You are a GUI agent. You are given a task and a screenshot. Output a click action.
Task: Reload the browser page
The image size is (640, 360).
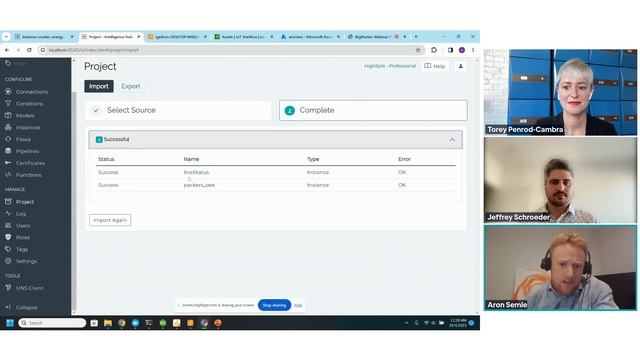pos(29,50)
